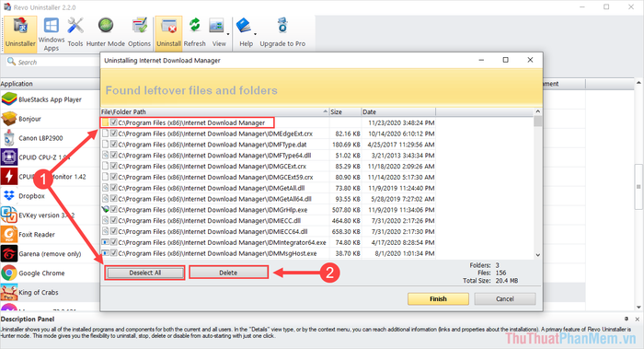Uncheck the IDMGCExt59.crx checkbox
The height and width of the screenshot is (349, 644).
[114, 177]
